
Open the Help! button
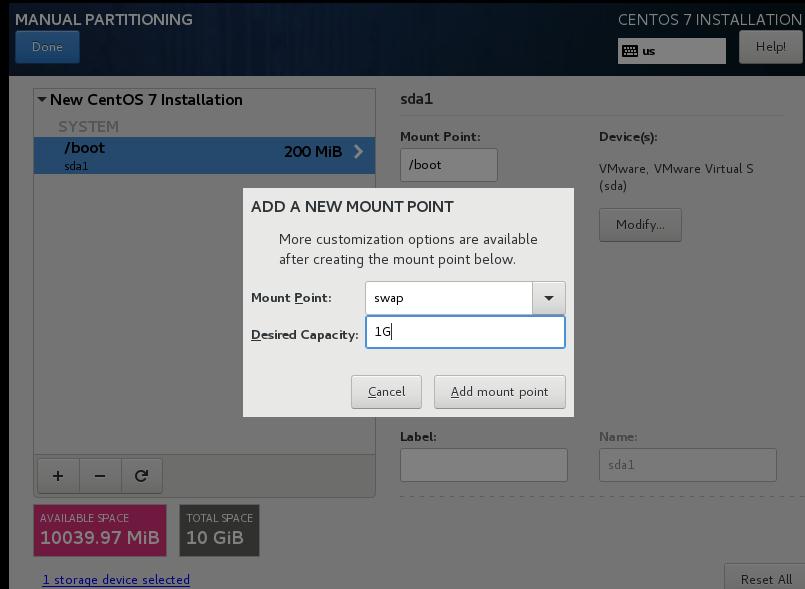click(770, 47)
